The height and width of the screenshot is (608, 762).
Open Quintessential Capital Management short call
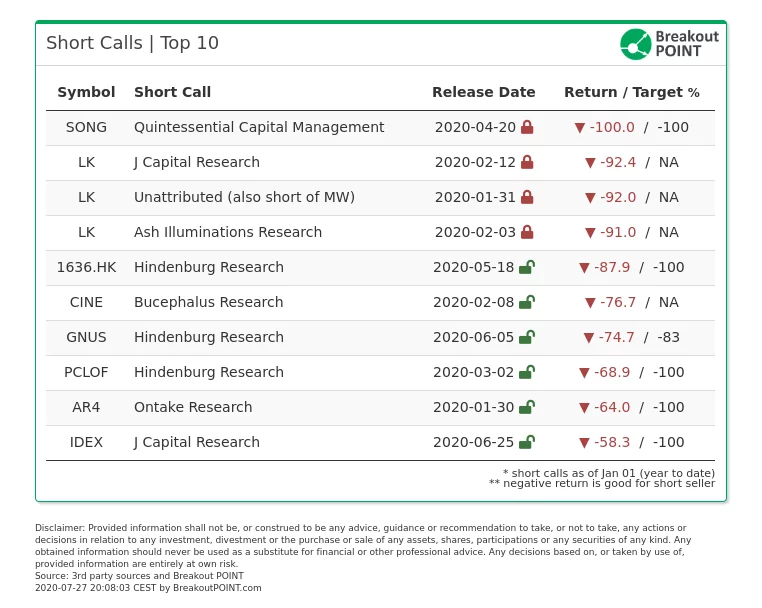[259, 127]
